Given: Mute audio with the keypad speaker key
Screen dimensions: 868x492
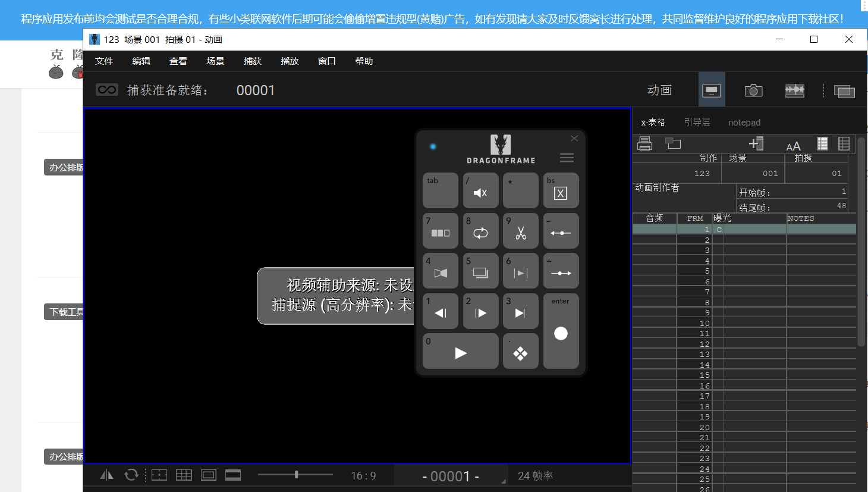Looking at the screenshot, I should (x=481, y=190).
